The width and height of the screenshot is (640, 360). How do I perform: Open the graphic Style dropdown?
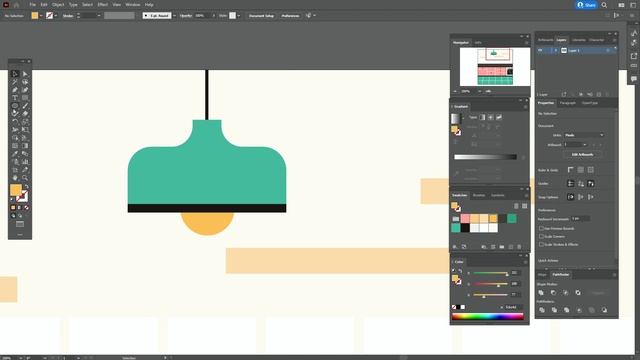239,16
